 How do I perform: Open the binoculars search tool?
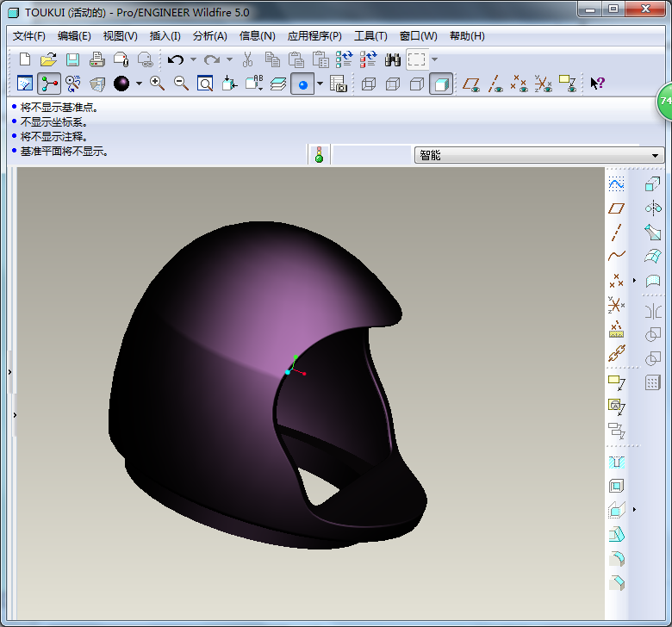pos(392,59)
